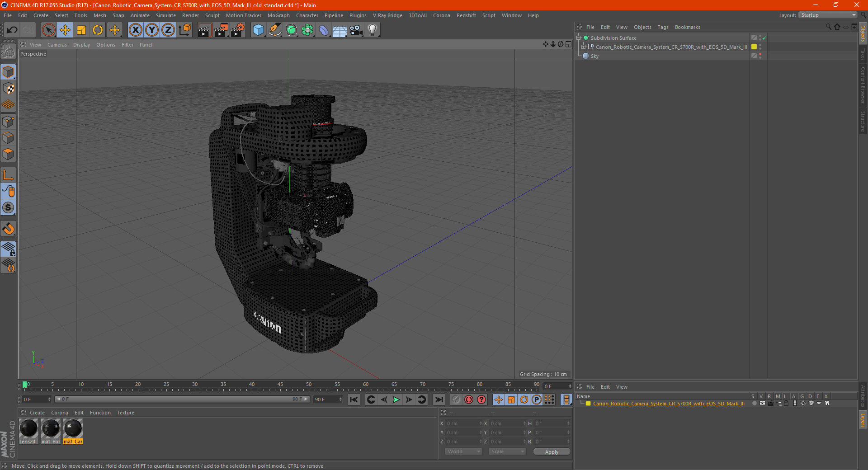Switch to Polygons mode icon
868x470 pixels.
(x=8, y=154)
